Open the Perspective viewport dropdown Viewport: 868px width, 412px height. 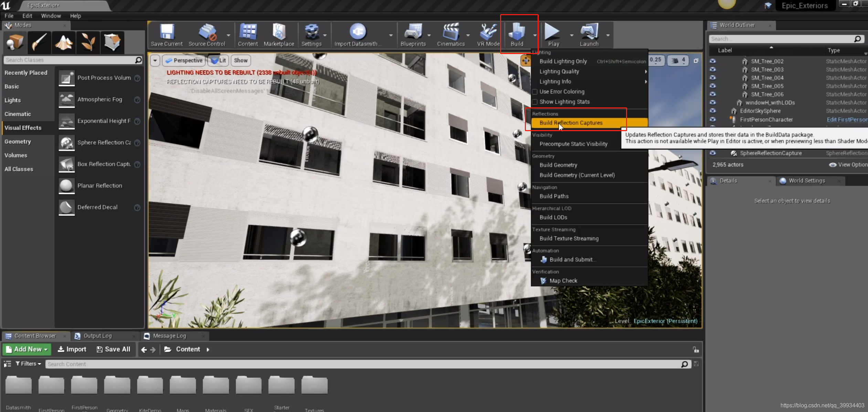[x=184, y=61]
